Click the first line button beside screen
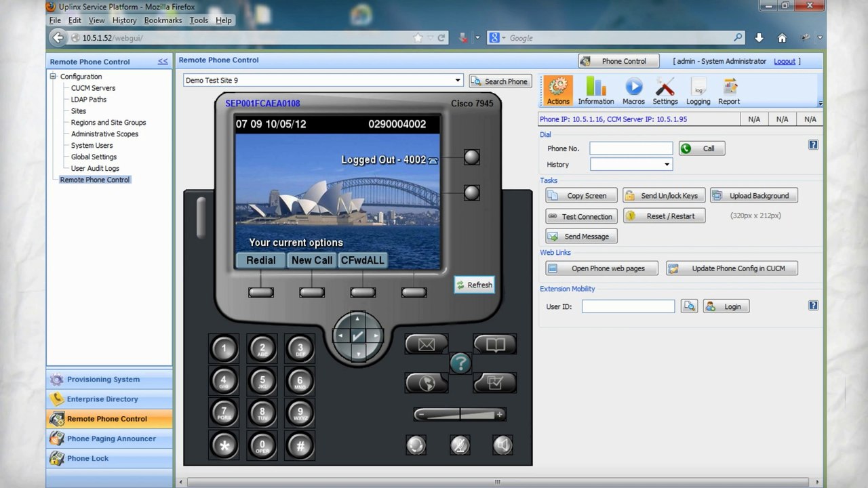The height and width of the screenshot is (488, 868). (471, 157)
